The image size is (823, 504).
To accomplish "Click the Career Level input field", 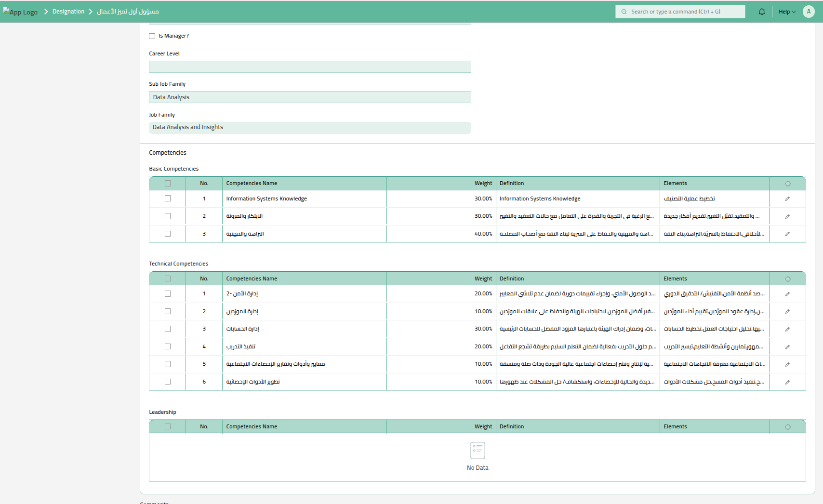I will pyautogui.click(x=310, y=67).
